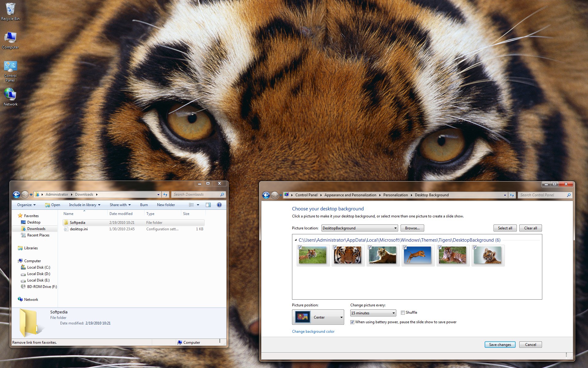
Task: Go forward in the Downloads Explorer window
Action: [25, 194]
